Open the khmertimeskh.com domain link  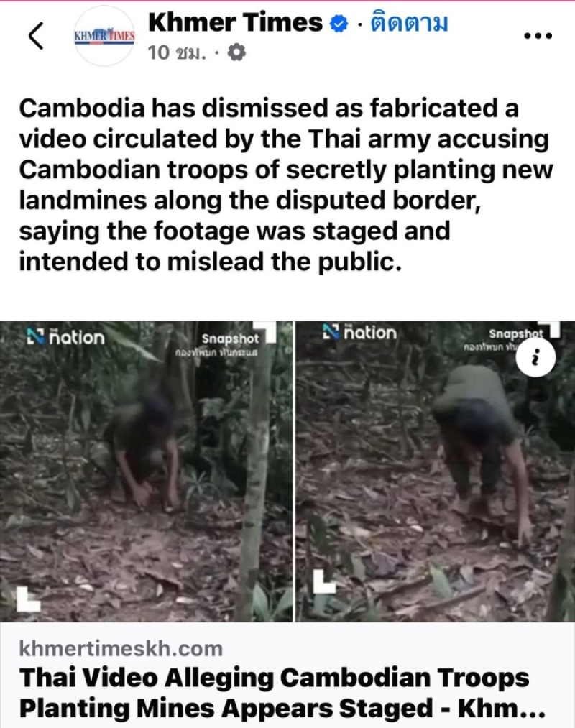point(121,648)
